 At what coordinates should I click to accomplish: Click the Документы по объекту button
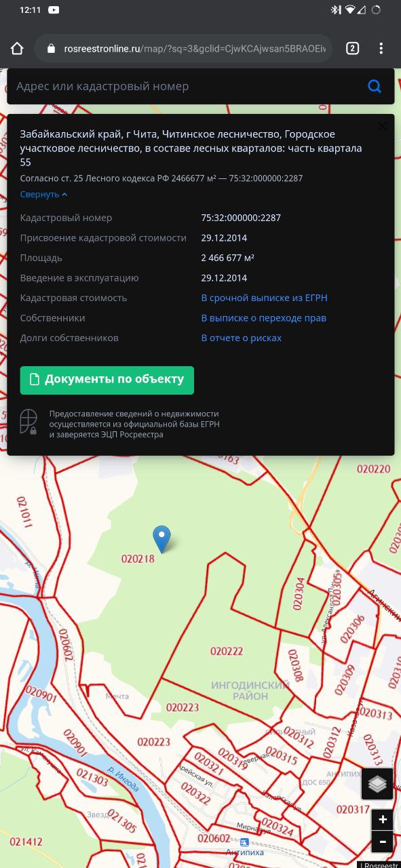click(107, 380)
